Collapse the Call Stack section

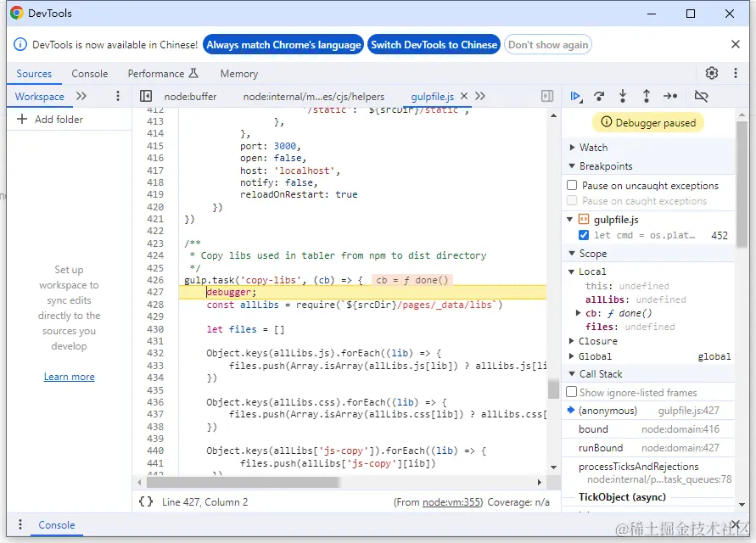(600, 374)
